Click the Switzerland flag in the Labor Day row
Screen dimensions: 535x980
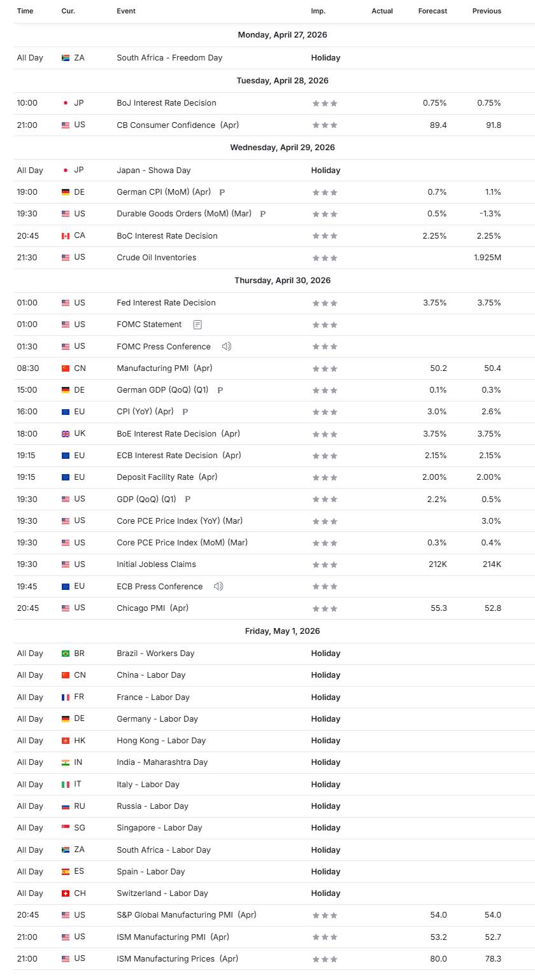click(66, 893)
